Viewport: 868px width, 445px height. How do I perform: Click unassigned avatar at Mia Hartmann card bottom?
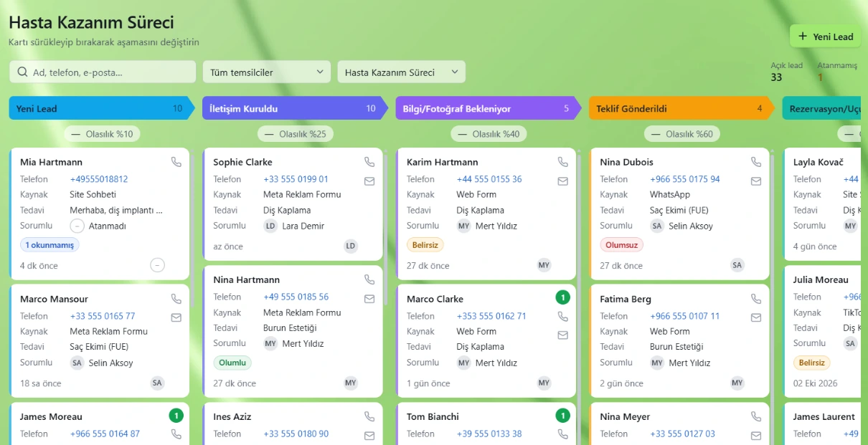[158, 266]
